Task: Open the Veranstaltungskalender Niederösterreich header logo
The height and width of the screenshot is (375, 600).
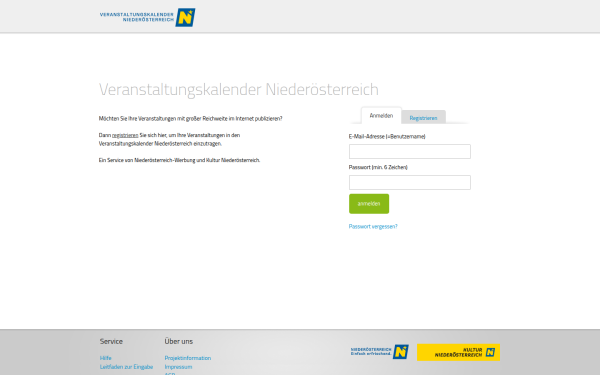Action: point(147,17)
